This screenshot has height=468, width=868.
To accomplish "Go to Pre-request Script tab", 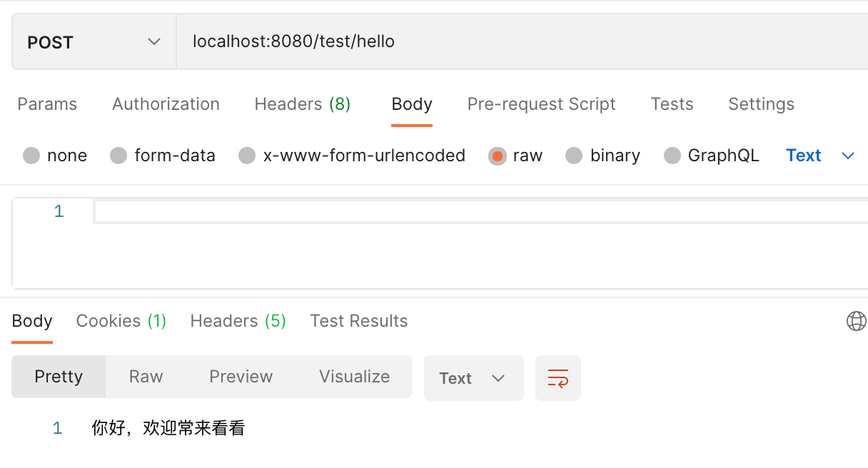I will click(x=541, y=104).
